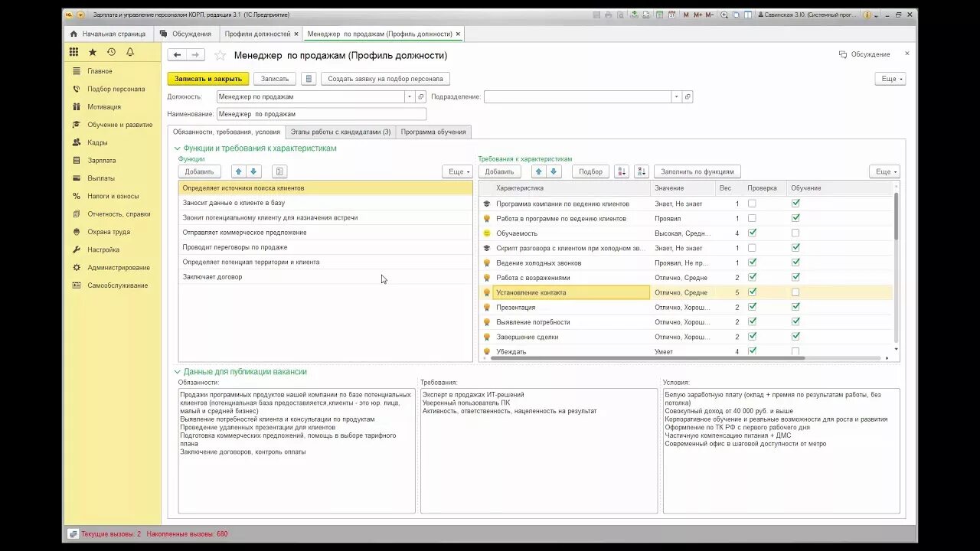This screenshot has height=551, width=980.
Task: Toggle Проверка for Скрипт разговора с клиентом
Action: tap(752, 248)
